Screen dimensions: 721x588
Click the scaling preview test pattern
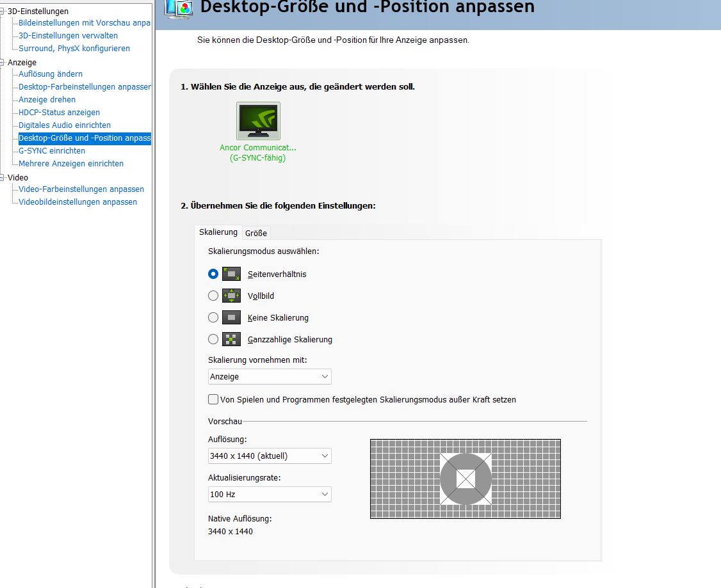466,479
